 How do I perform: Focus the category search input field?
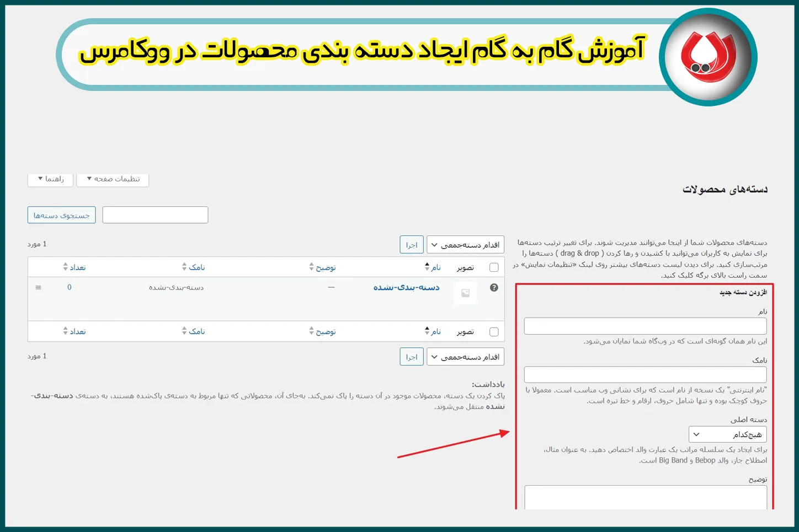point(155,215)
